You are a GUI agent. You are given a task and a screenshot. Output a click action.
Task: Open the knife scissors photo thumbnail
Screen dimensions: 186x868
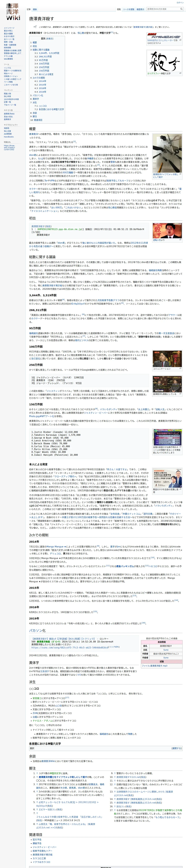[167, 153]
